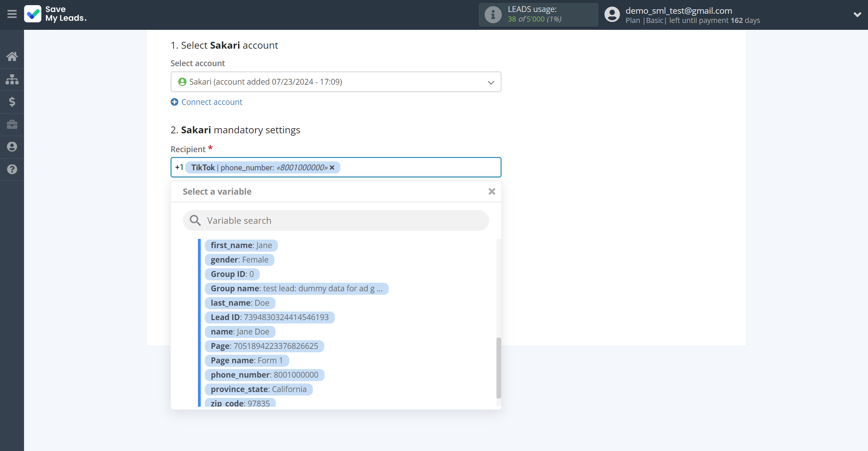Expand the account menu chevron
The image size is (868, 451).
[x=857, y=14]
